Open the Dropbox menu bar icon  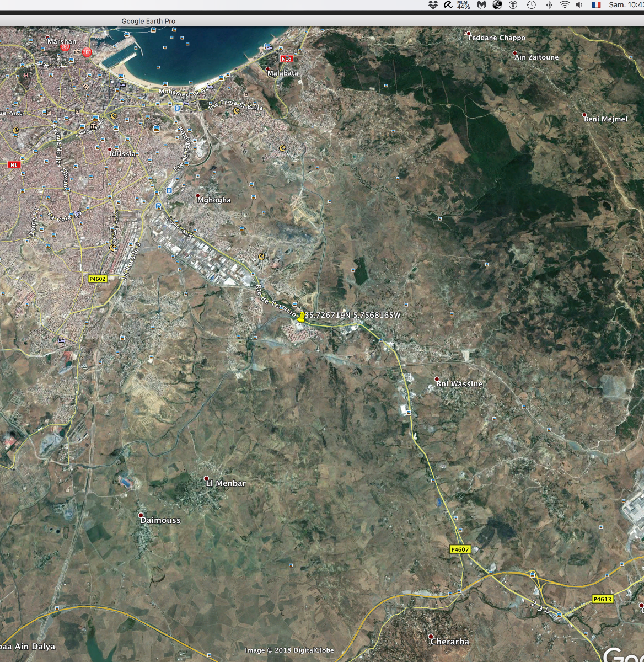coord(433,5)
